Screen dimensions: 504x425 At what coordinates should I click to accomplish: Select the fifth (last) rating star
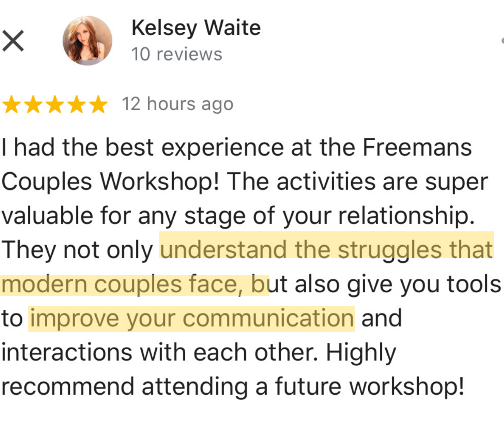pos(98,105)
